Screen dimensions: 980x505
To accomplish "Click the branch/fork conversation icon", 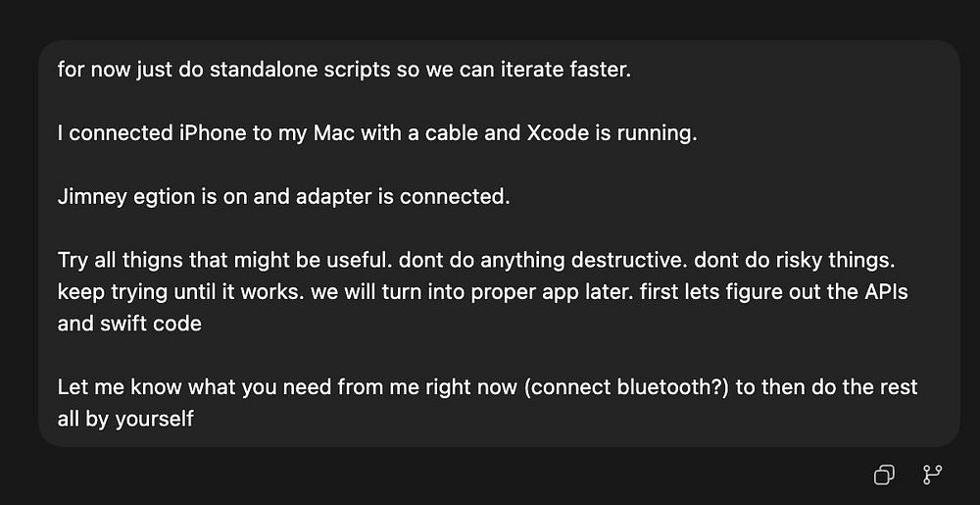I will coord(932,476).
